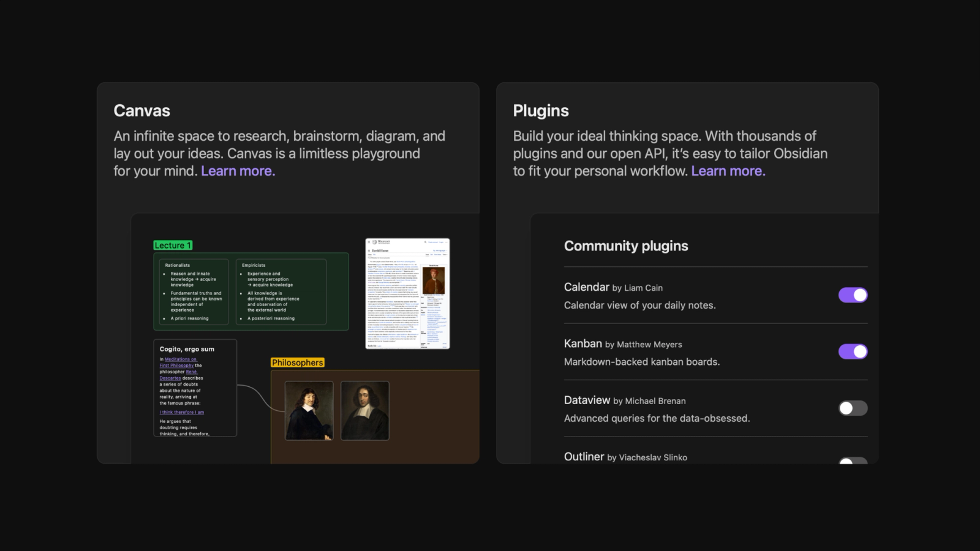
Task: Click the Cogito, ergo sum card title
Action: click(187, 349)
